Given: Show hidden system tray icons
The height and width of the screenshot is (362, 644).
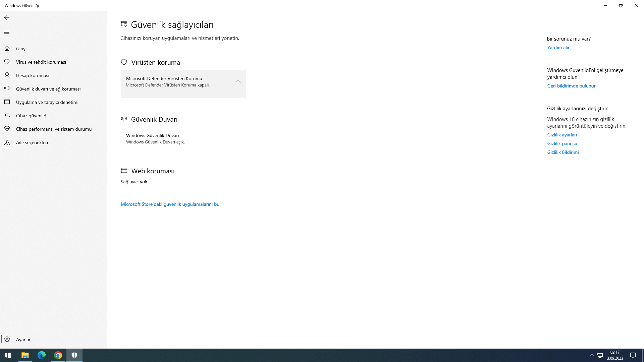Looking at the screenshot, I should pyautogui.click(x=592, y=355).
